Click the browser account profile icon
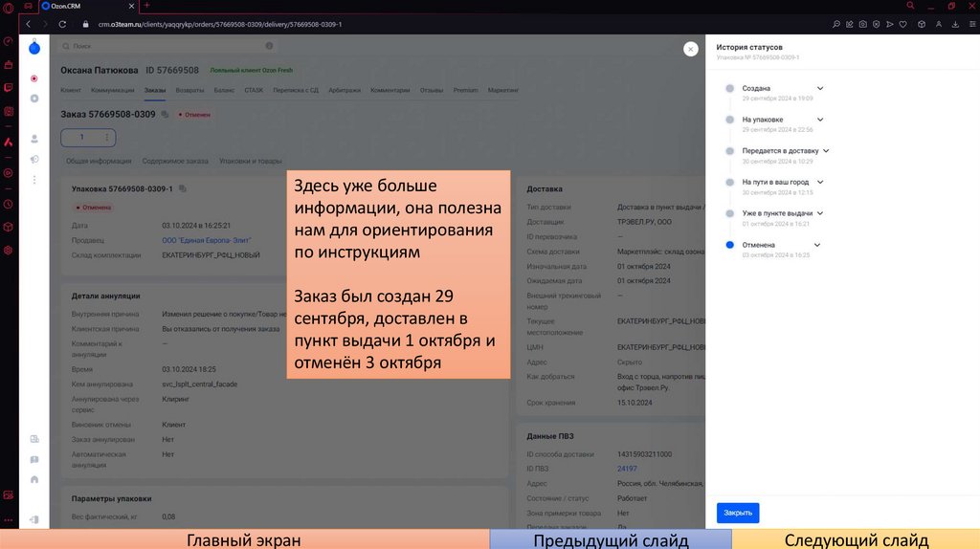The image size is (980, 549). click(x=939, y=24)
